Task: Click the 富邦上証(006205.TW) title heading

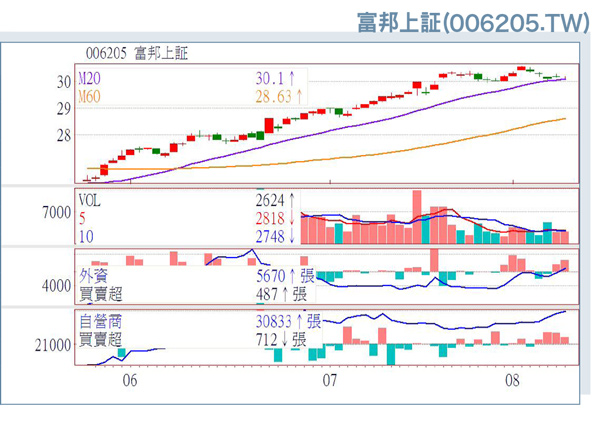Action: coord(472,22)
